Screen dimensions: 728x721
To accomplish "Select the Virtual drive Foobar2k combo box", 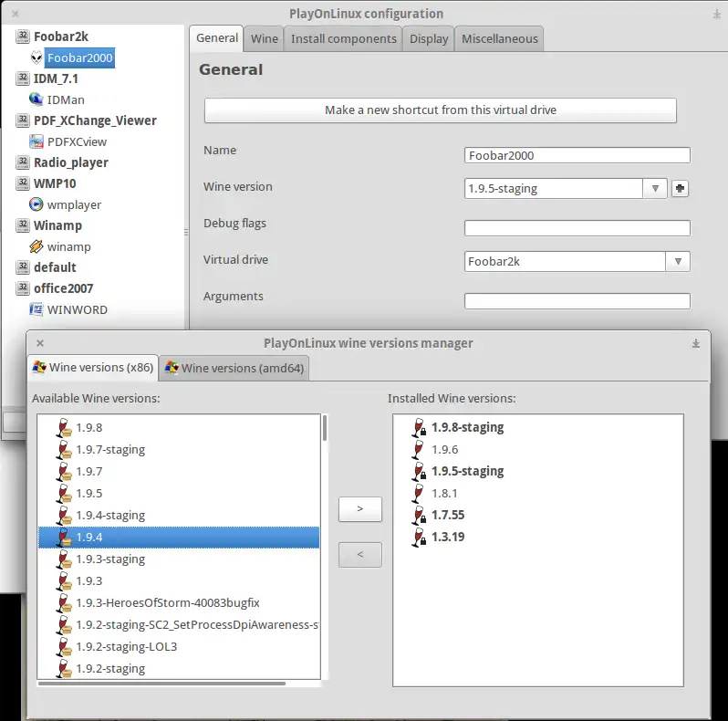I will [x=577, y=262].
